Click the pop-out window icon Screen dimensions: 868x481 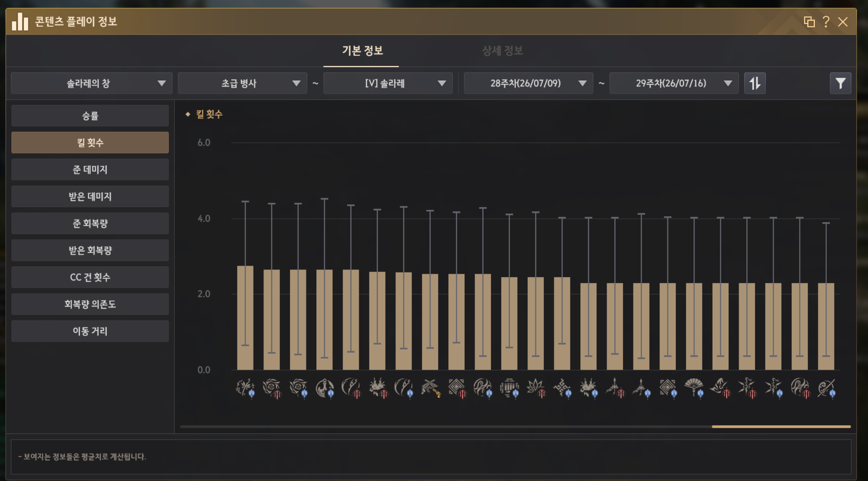point(809,22)
